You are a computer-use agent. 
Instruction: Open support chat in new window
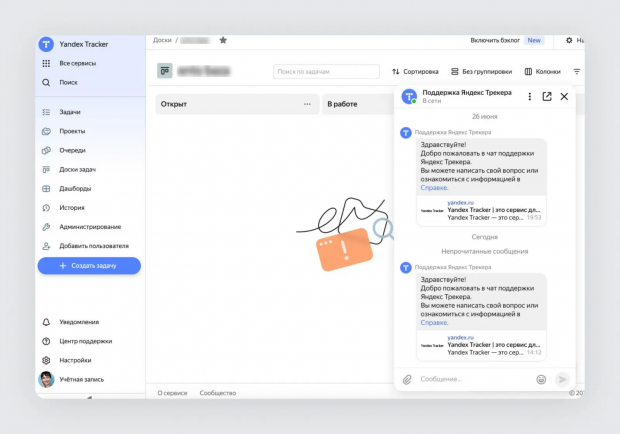[547, 96]
